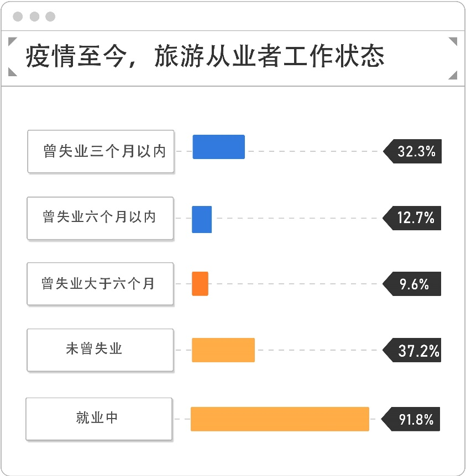This screenshot has height=476, width=466.
Task: Click the long orange 就业中 bar
Action: pos(280,419)
